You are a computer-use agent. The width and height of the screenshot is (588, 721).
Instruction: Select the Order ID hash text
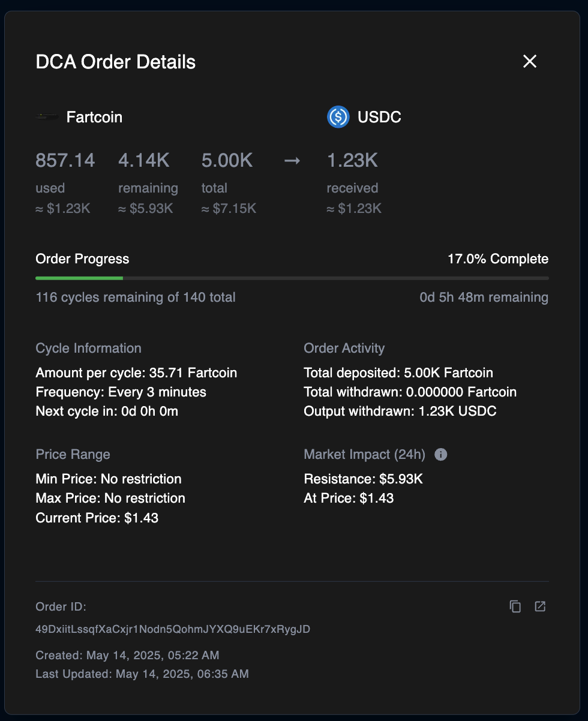click(x=173, y=629)
